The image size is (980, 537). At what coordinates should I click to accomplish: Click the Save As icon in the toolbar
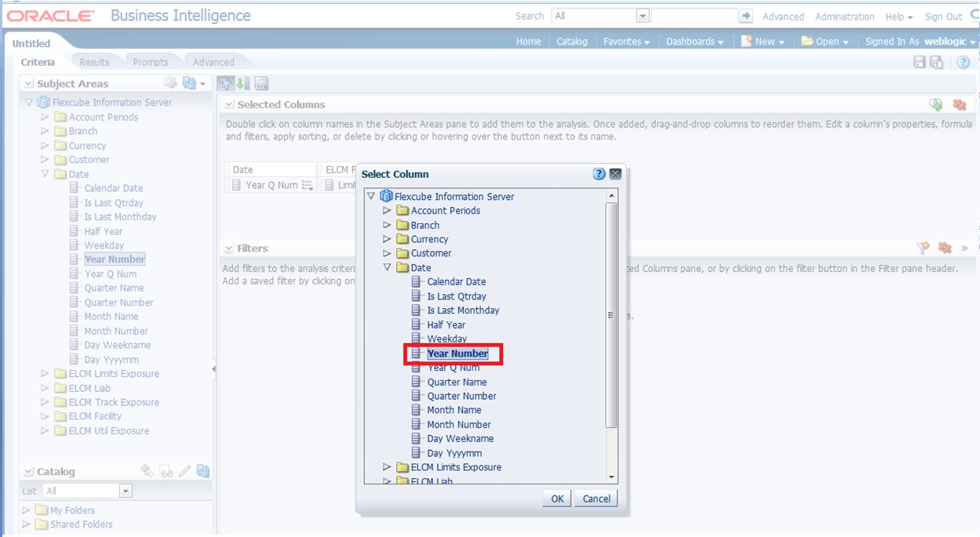[936, 62]
